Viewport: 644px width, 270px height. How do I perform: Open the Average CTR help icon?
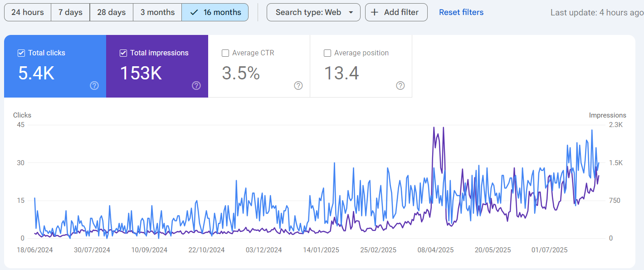click(298, 86)
